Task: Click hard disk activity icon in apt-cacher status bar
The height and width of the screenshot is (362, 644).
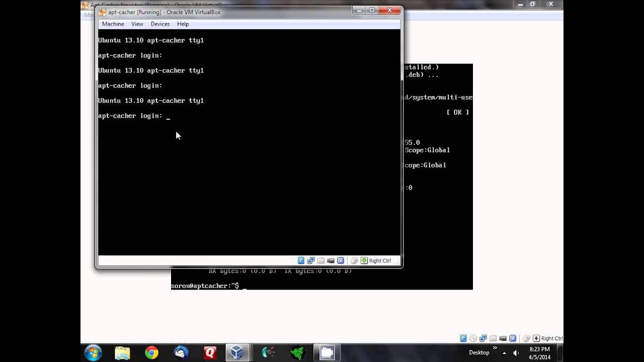Action: coord(301,260)
